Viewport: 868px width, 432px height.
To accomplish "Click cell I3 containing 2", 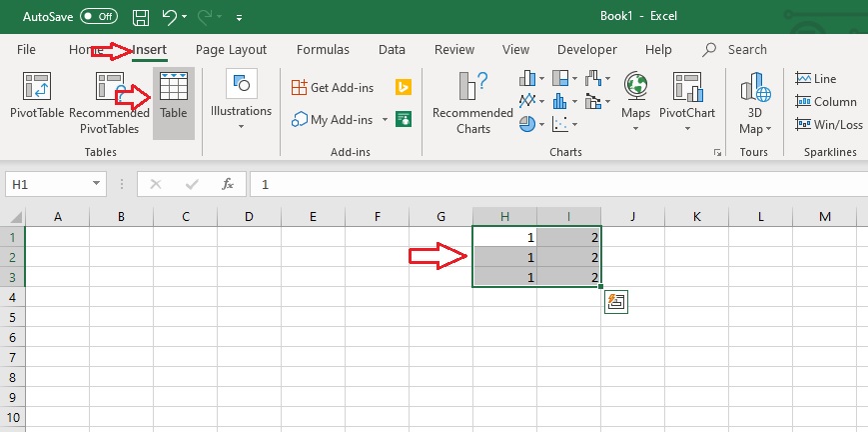I will pos(568,277).
